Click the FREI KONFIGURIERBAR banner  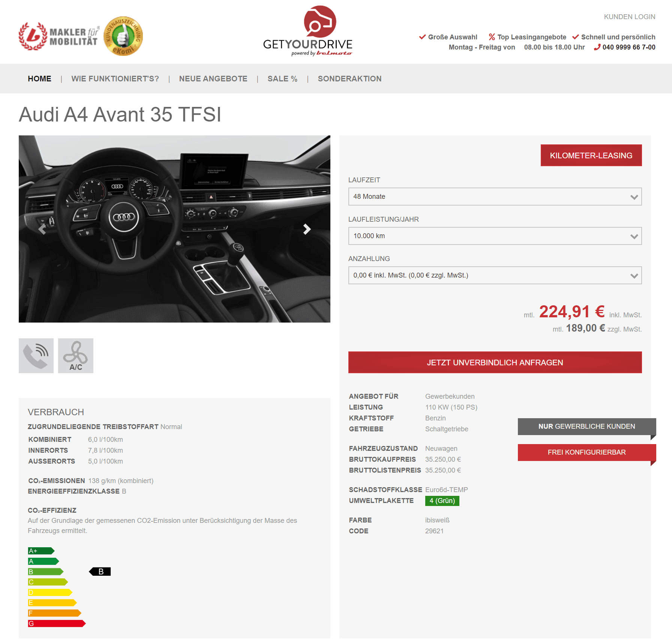click(586, 452)
